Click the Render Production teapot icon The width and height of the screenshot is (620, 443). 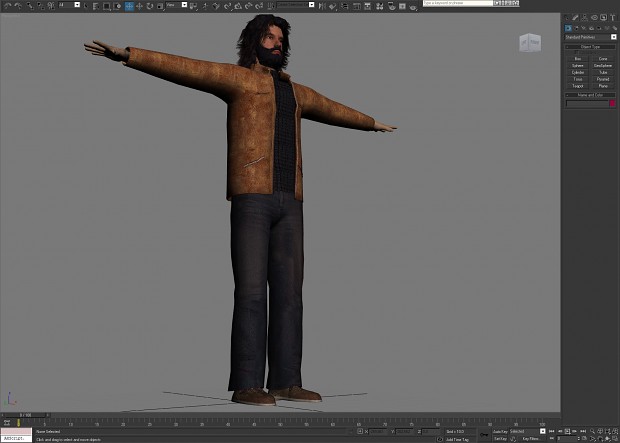point(413,7)
